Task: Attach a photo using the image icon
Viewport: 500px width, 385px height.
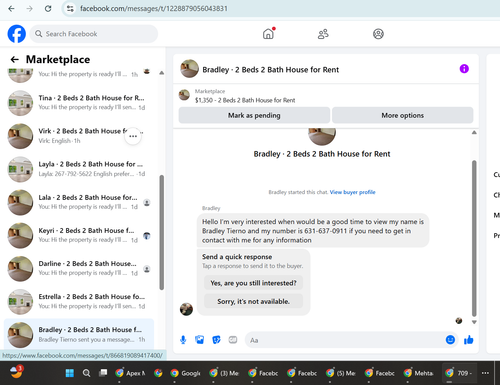Action: point(199,340)
